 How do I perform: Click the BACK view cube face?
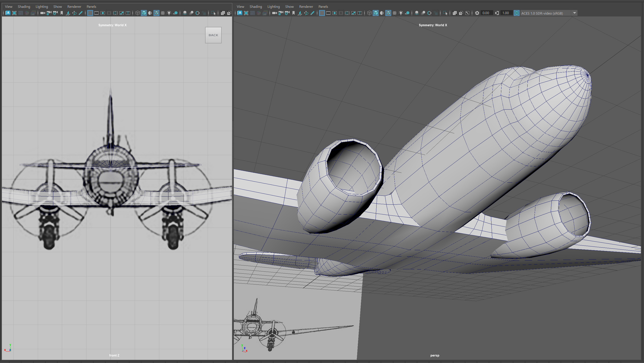213,35
